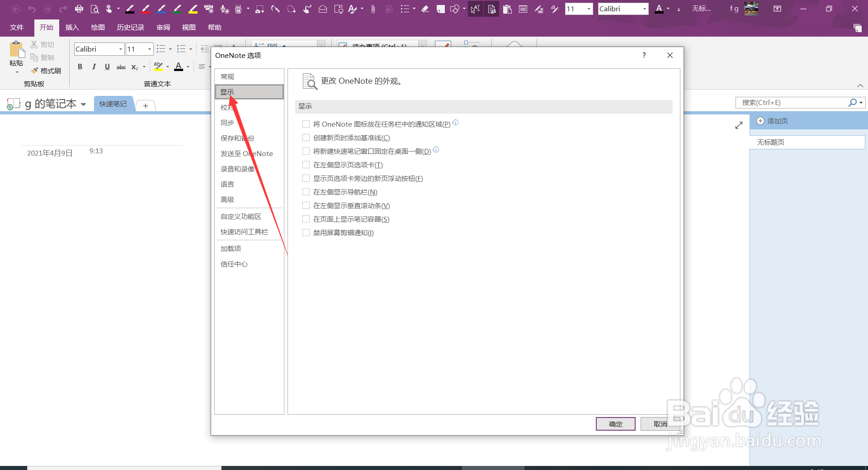The width and height of the screenshot is (868, 470).
Task: Open Print Preview from quick access toolbar
Action: (94, 9)
